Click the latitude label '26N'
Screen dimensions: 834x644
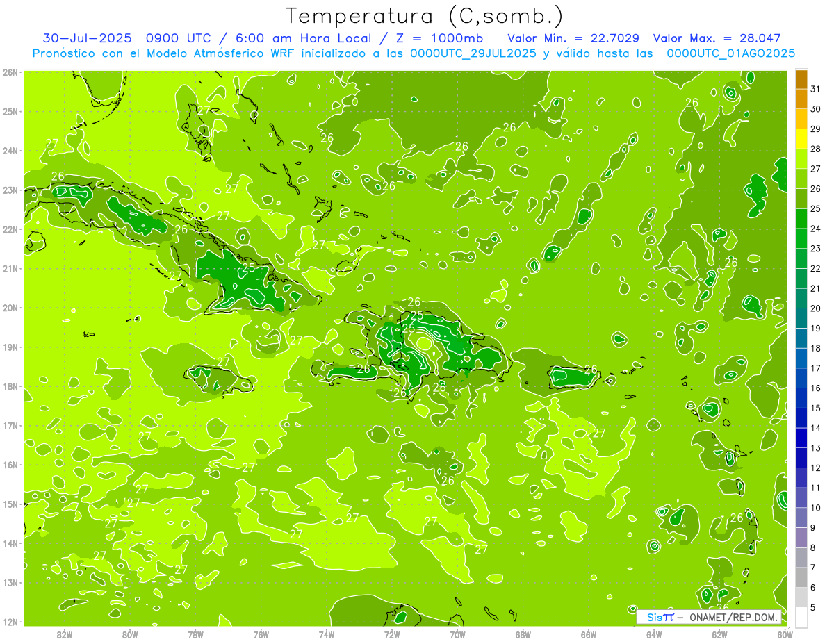coord(10,72)
